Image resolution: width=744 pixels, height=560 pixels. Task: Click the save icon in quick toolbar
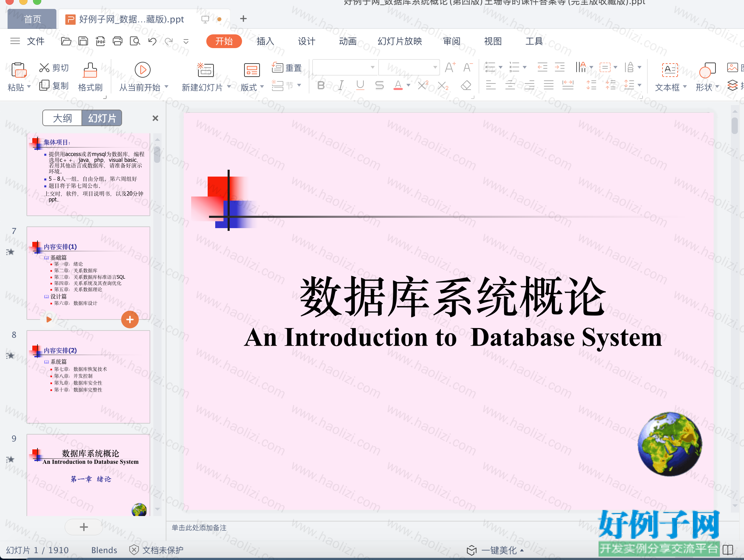pos(83,42)
